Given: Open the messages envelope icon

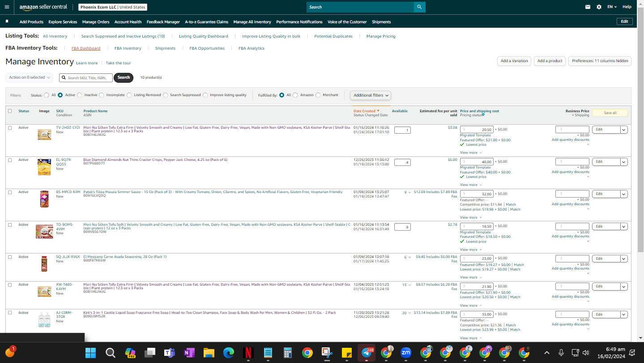Looking at the screenshot, I should pos(588,7).
